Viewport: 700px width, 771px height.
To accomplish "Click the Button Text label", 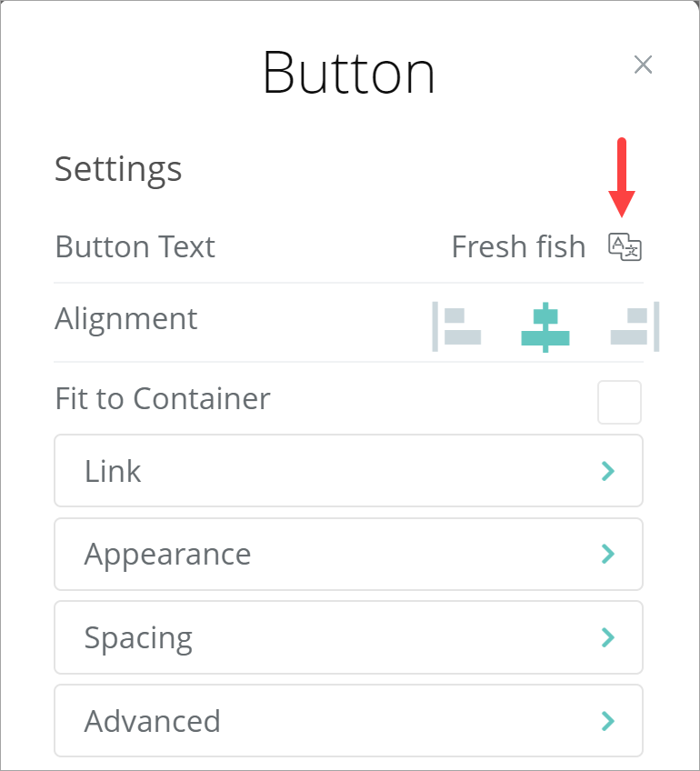I will (135, 246).
